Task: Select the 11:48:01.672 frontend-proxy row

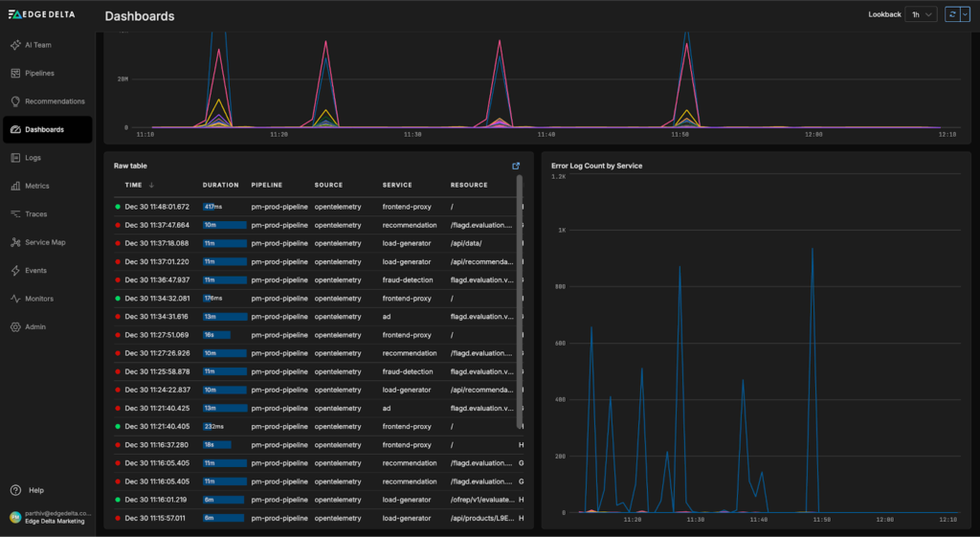Action: (316, 207)
